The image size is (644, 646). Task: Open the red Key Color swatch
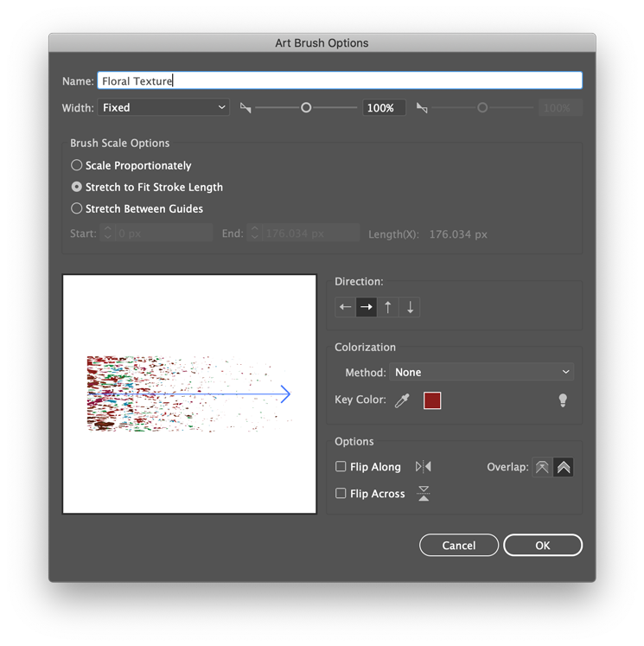(432, 400)
